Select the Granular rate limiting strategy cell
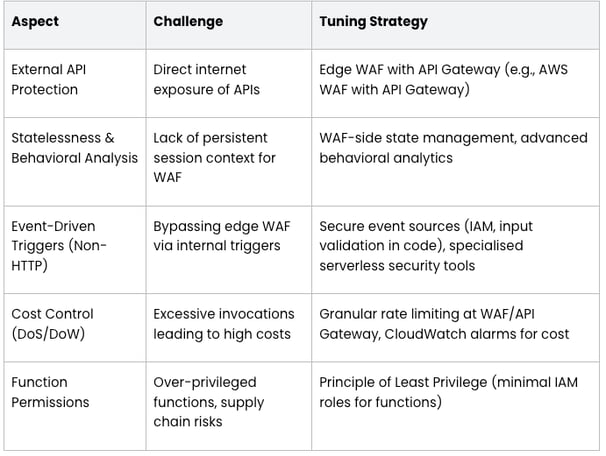This screenshot has height=456, width=606. [455, 328]
